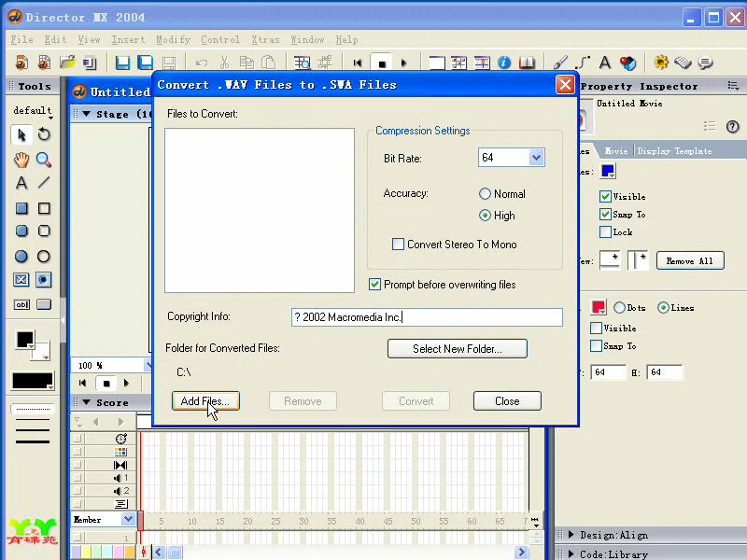Open the File menu
Screen dimensions: 747x560
click(21, 40)
